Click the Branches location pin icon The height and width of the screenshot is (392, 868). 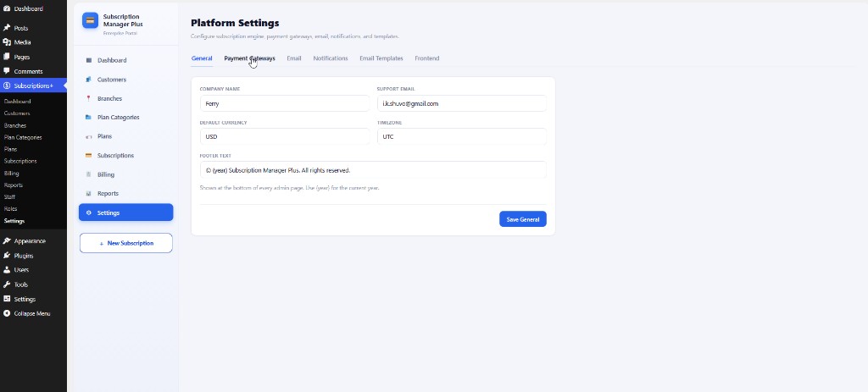(88, 98)
